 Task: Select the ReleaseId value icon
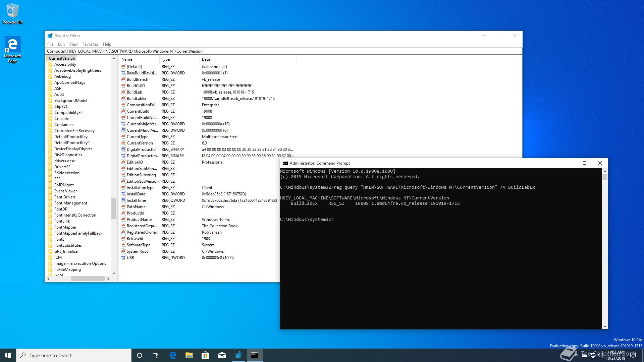123,238
